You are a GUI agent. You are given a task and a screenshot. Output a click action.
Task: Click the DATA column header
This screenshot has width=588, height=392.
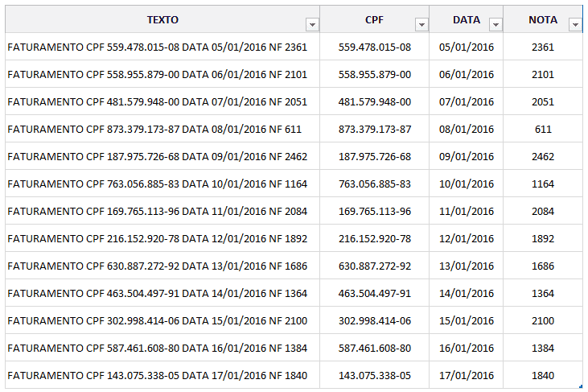[x=466, y=19]
